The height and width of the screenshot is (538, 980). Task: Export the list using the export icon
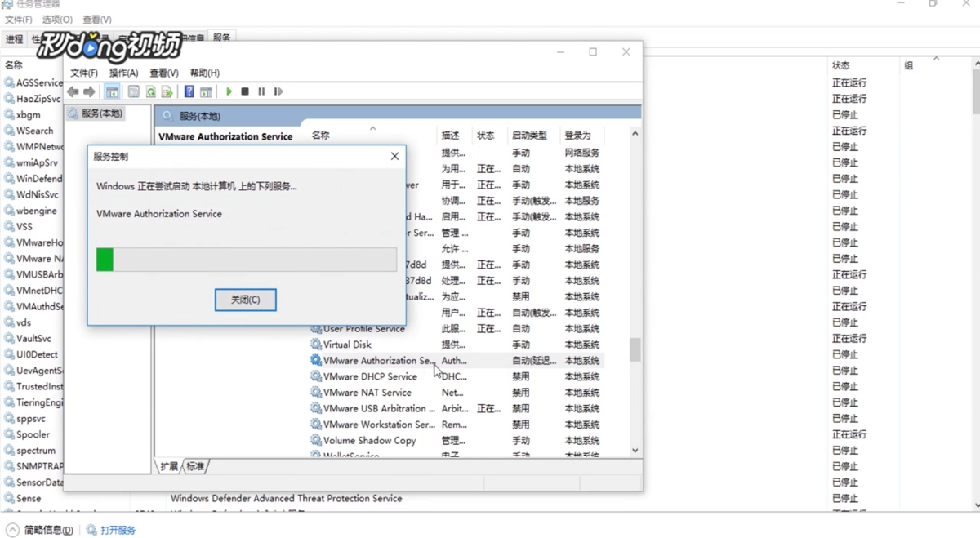166,91
